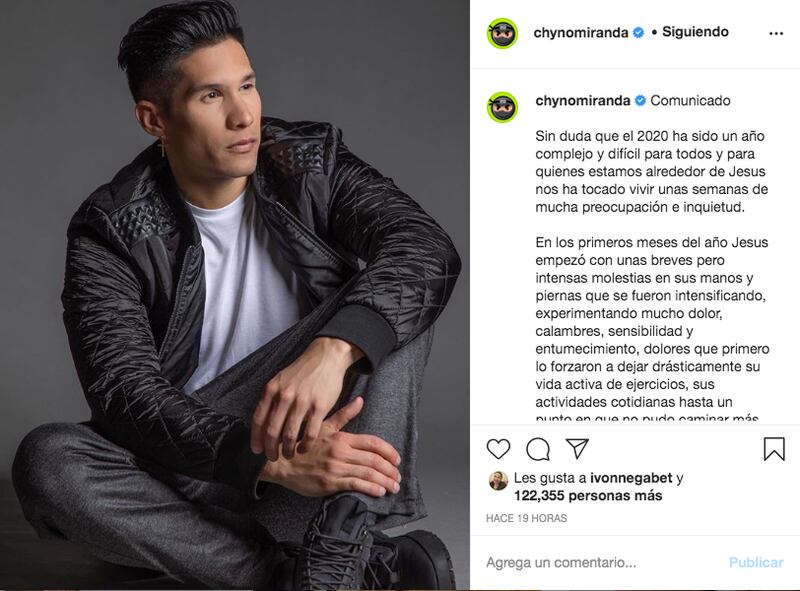Click the header verified badge
This screenshot has height=591, width=800.
(x=638, y=33)
